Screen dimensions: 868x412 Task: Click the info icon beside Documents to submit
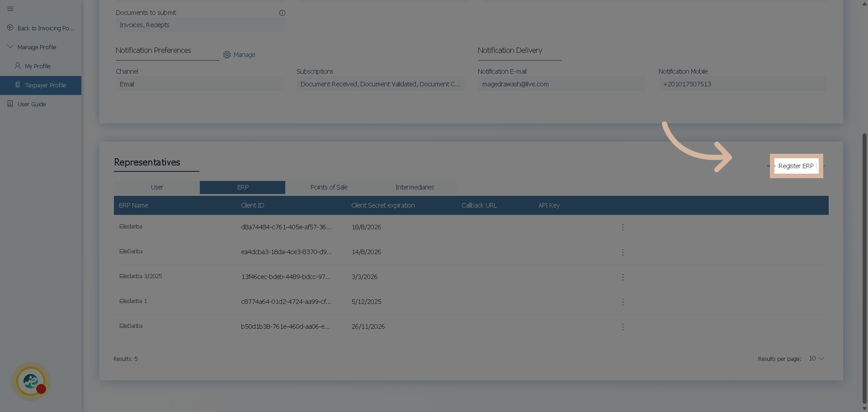point(282,13)
